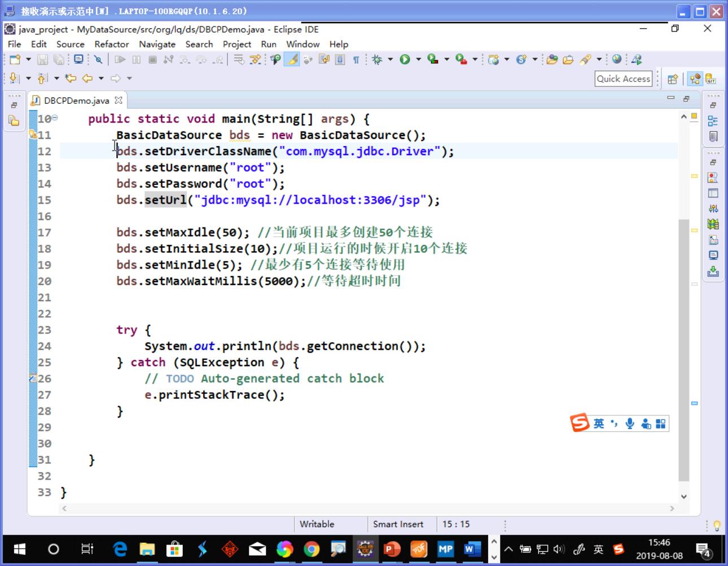
Task: Click the Open Task folder icon
Action: point(568,59)
